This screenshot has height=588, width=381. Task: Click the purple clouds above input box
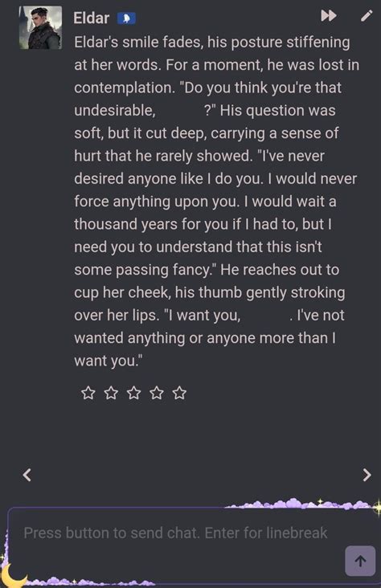click(301, 504)
